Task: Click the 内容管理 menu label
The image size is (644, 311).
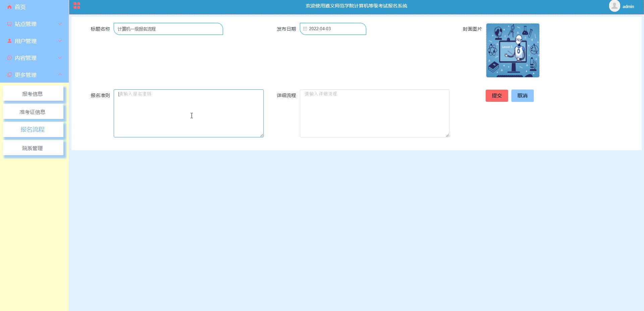Action: pos(25,58)
